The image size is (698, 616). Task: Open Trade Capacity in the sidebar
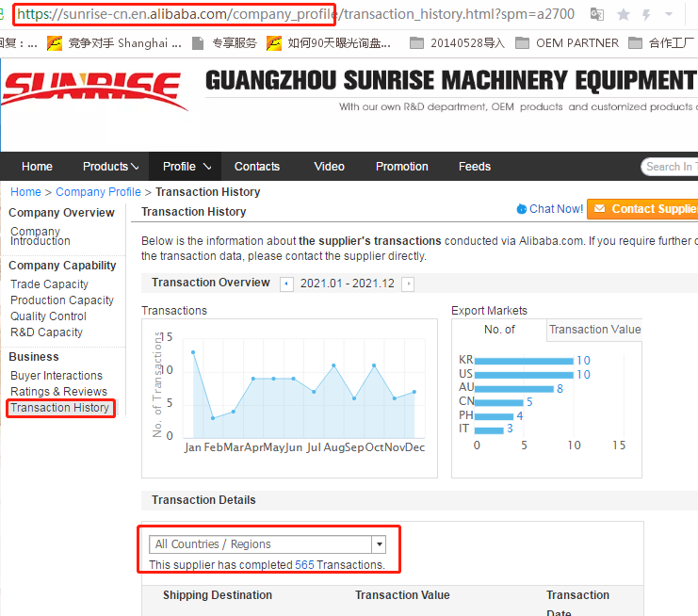[49, 284]
